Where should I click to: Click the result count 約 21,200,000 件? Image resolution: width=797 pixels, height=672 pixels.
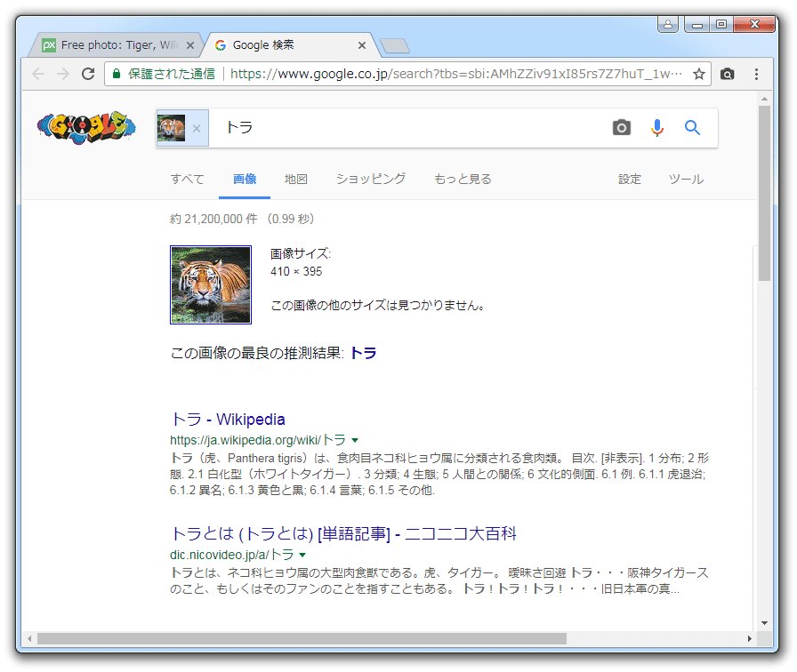pos(213,219)
